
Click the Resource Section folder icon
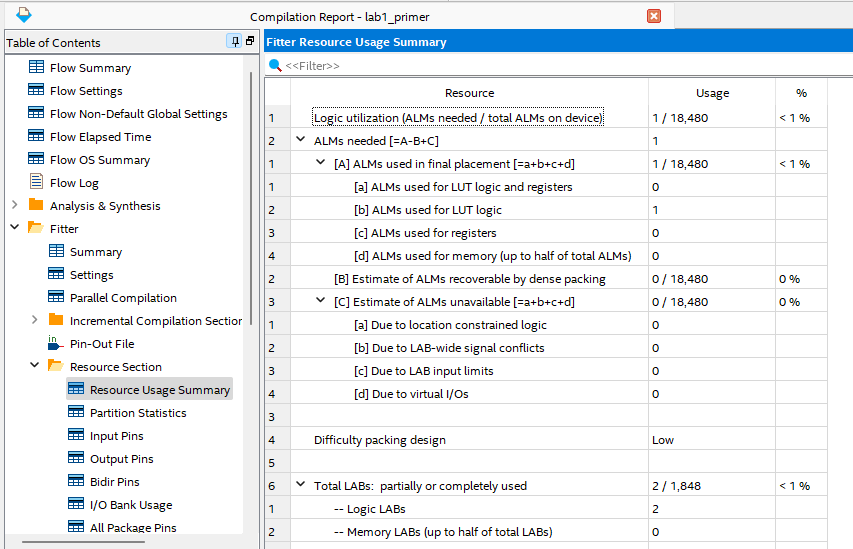coord(56,366)
